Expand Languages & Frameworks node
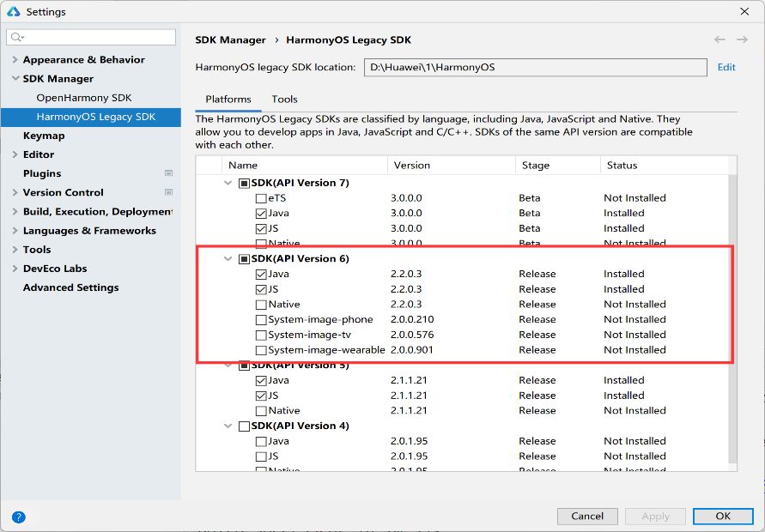The width and height of the screenshot is (765, 532). coord(15,230)
